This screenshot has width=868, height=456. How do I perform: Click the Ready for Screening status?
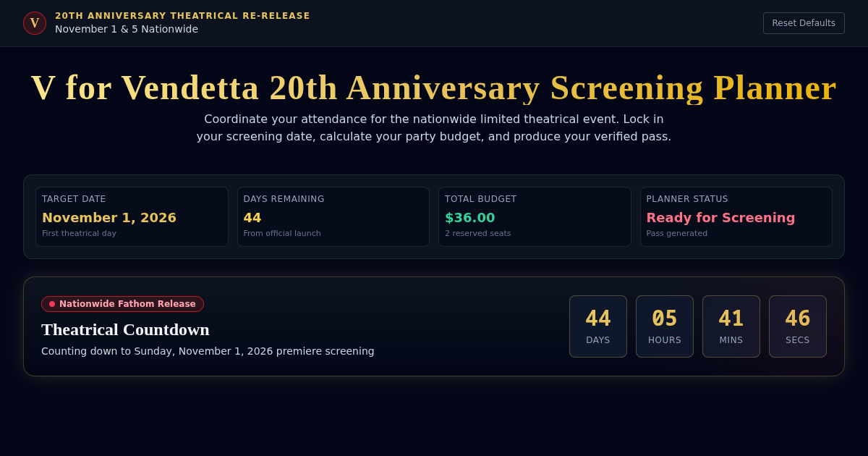coord(720,217)
